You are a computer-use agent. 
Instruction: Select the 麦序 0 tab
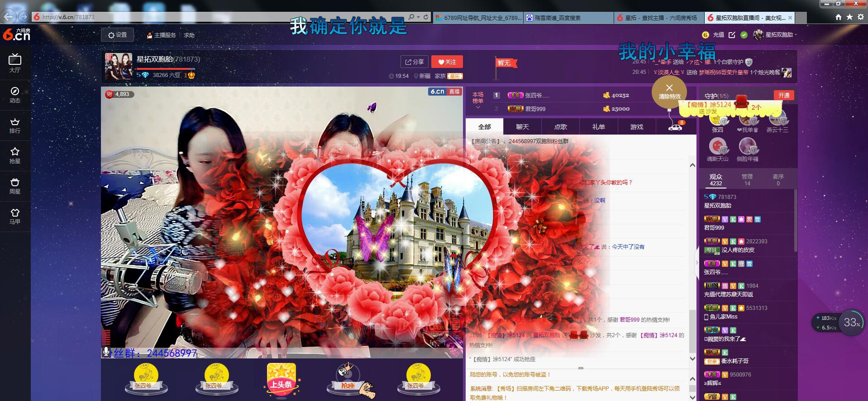[x=778, y=180]
